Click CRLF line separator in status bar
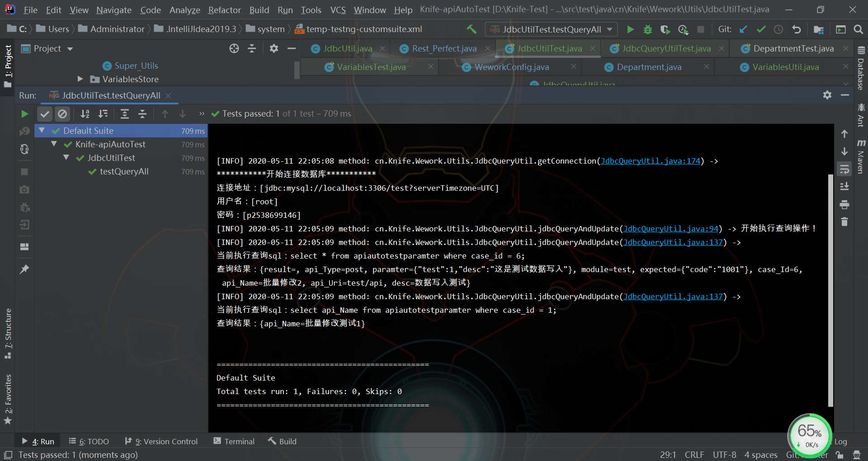The width and height of the screenshot is (868, 461). (x=694, y=455)
